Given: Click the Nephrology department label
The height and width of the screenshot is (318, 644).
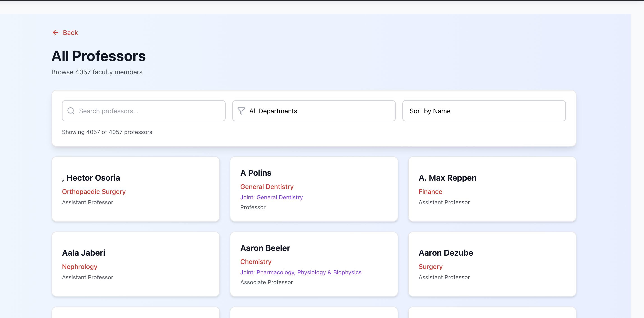Looking at the screenshot, I should coord(79,267).
